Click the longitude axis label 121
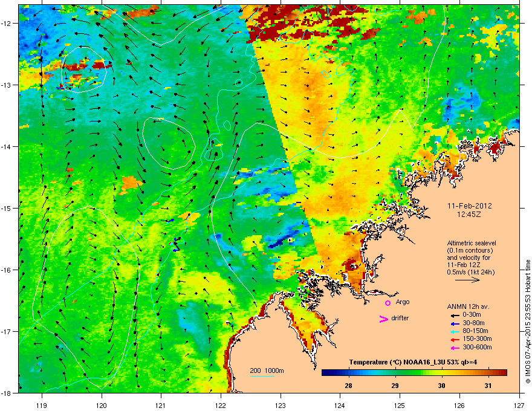This screenshot has height=411, width=532. tap(161, 405)
